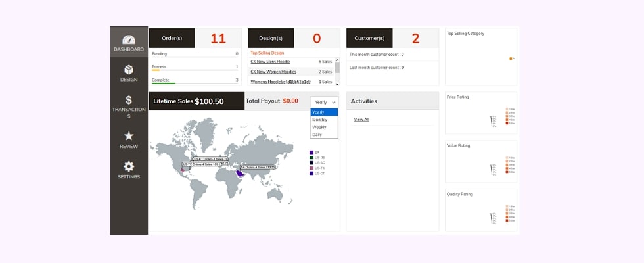This screenshot has height=263, width=644.
Task: Click the Price Rating chart title
Action: coord(457,97)
